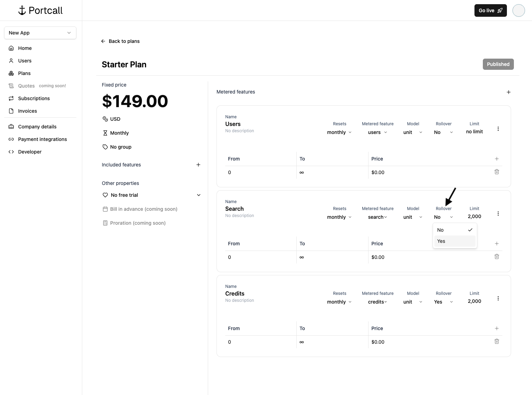
Task: Open Users Resets monthly dropdown
Action: [x=339, y=132]
